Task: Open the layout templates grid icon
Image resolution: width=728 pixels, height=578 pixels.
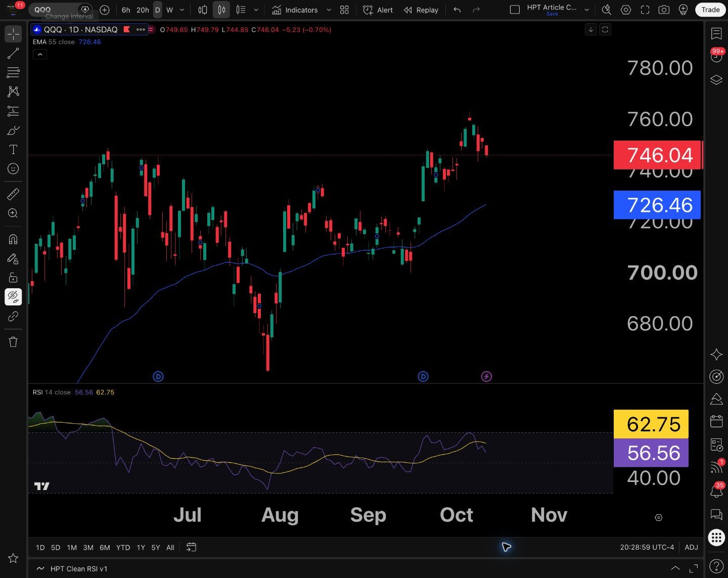Action: (344, 10)
